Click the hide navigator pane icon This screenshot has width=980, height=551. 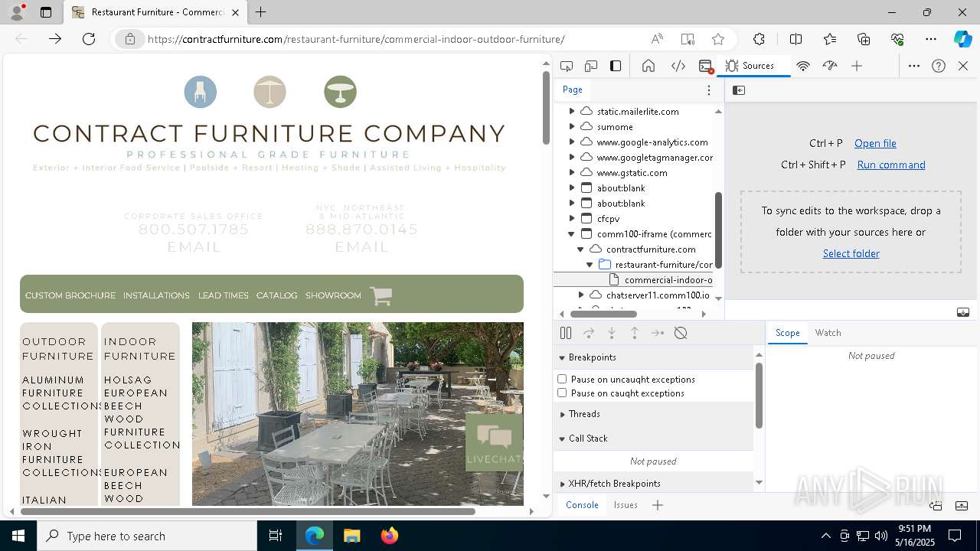tap(739, 90)
